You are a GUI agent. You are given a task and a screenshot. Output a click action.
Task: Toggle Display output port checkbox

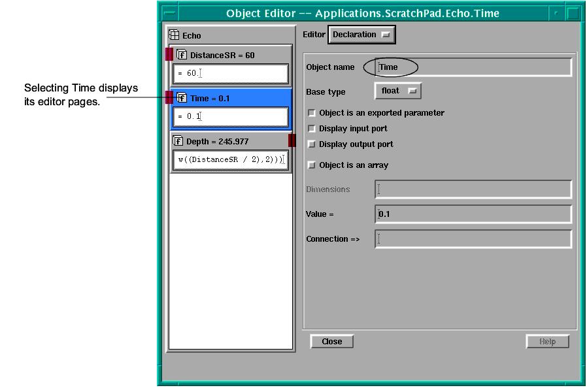(312, 144)
